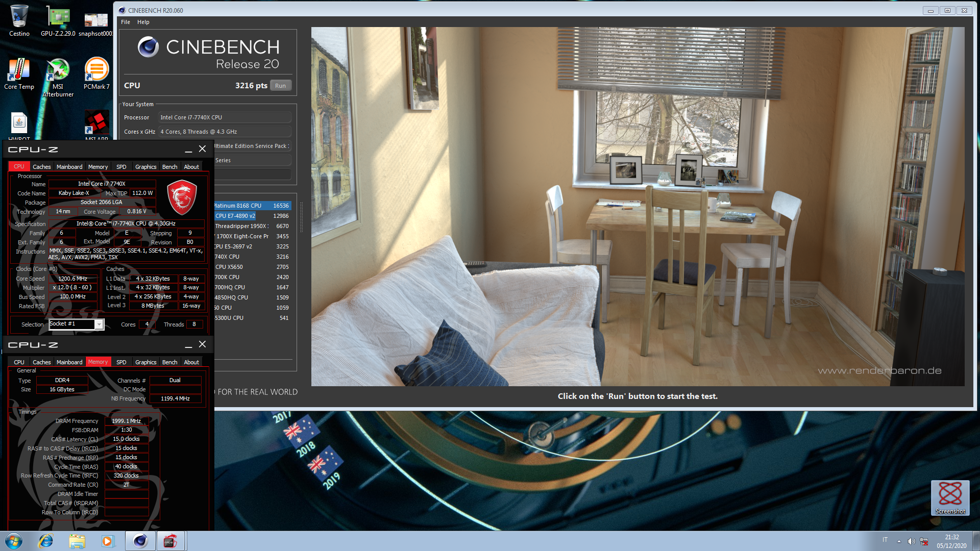
Task: Select CPU X5650 ranking row
Action: pos(253,267)
